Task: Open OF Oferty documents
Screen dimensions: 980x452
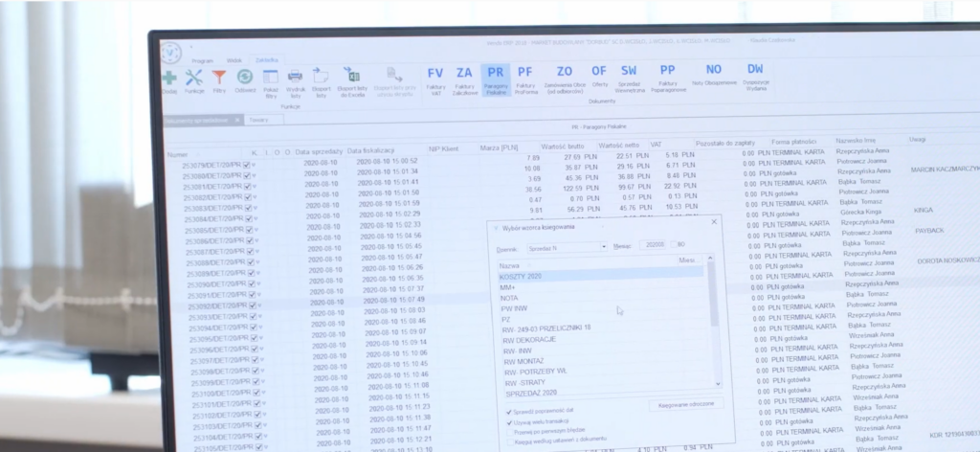Action: 599,79
